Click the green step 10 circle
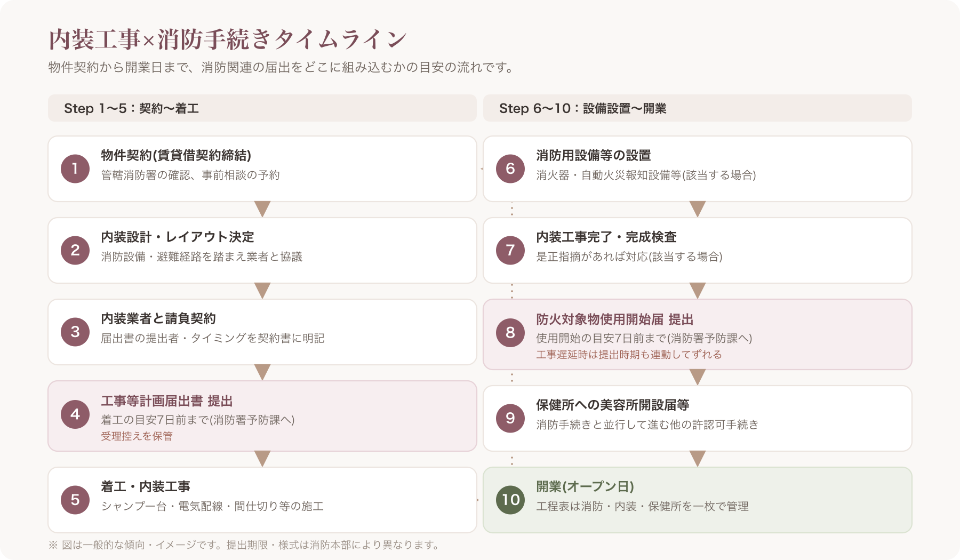The image size is (960, 560). coord(510,500)
